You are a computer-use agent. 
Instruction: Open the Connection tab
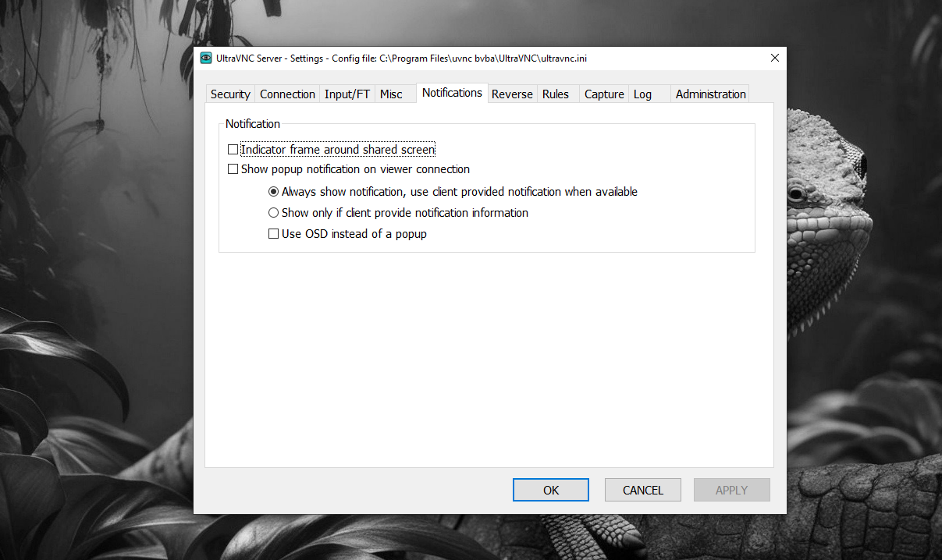coord(287,94)
